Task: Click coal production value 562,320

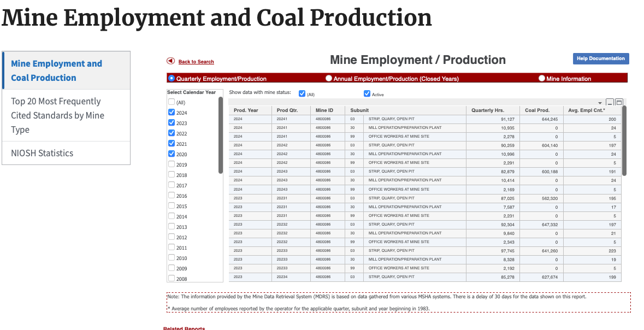Action: pyautogui.click(x=550, y=198)
